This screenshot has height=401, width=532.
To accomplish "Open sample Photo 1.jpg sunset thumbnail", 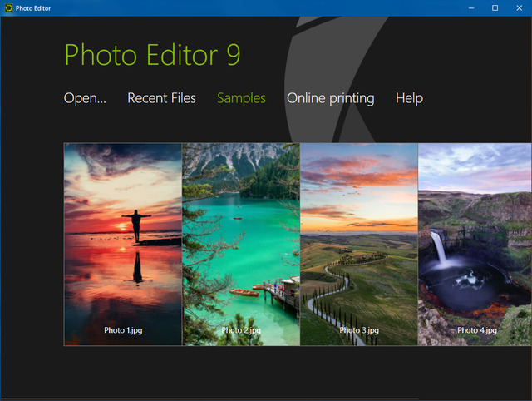I will [x=123, y=245].
